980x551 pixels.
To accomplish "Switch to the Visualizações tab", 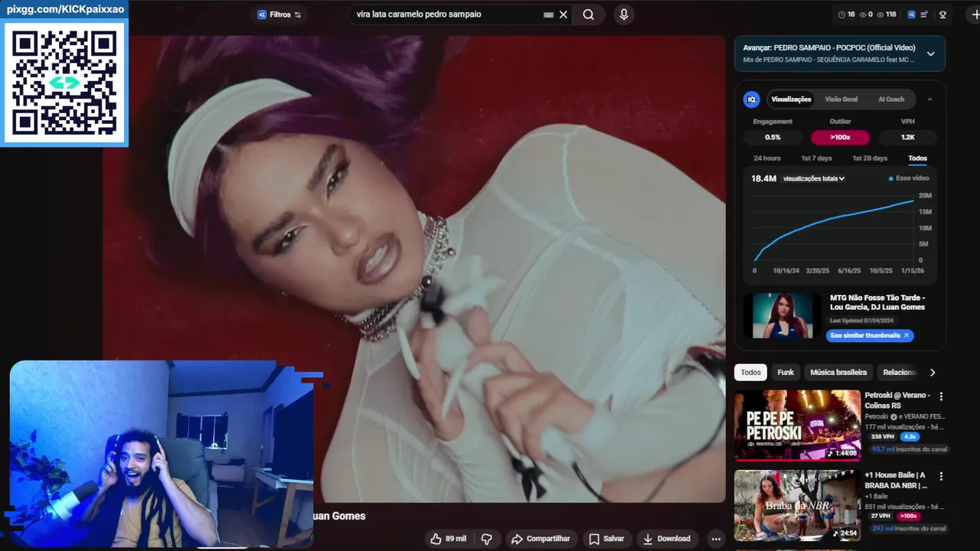I will click(x=791, y=99).
